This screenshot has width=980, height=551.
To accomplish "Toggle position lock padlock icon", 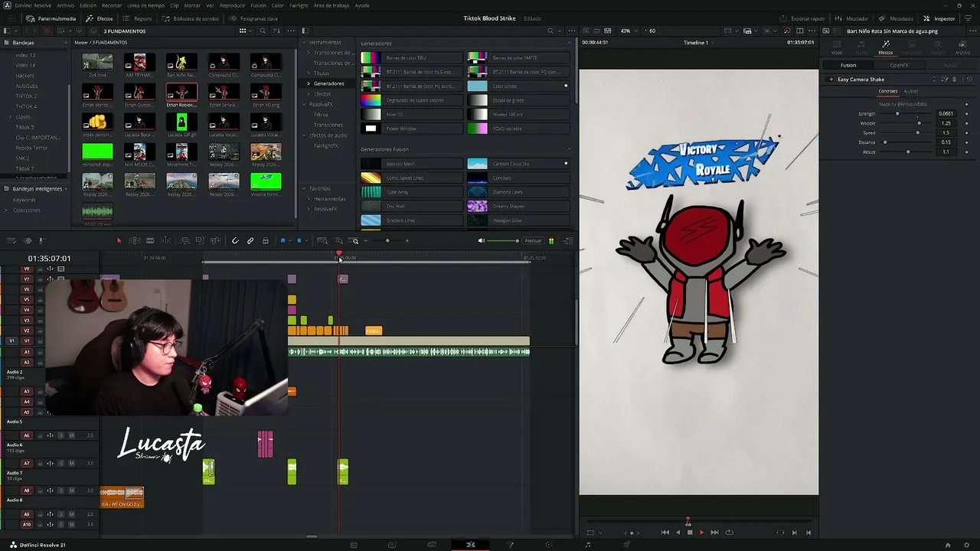I will [266, 241].
